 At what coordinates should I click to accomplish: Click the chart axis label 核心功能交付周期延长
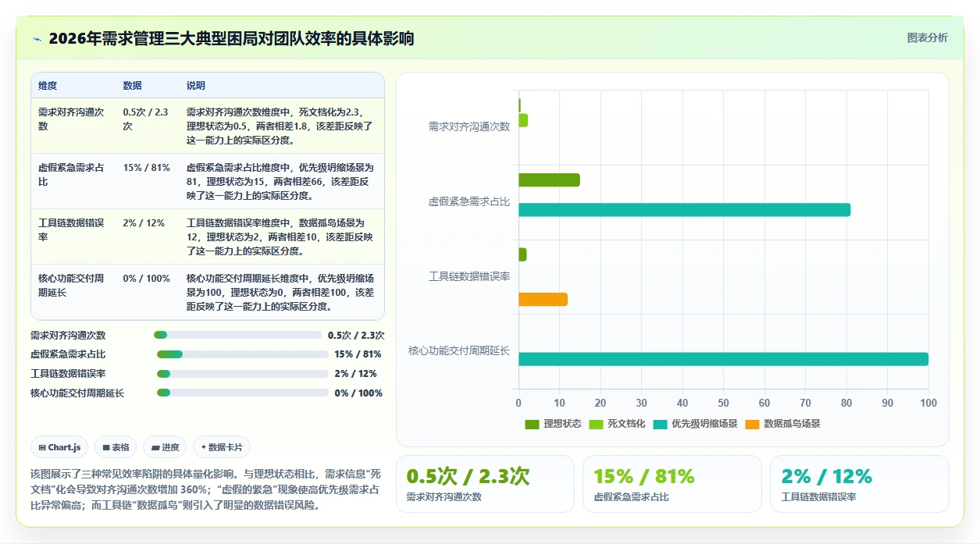[459, 351]
